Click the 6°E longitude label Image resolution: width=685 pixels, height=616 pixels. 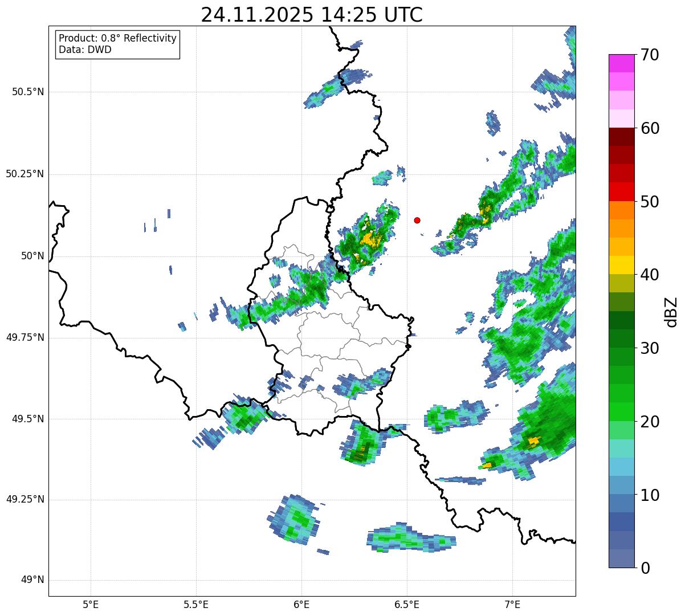click(x=301, y=604)
